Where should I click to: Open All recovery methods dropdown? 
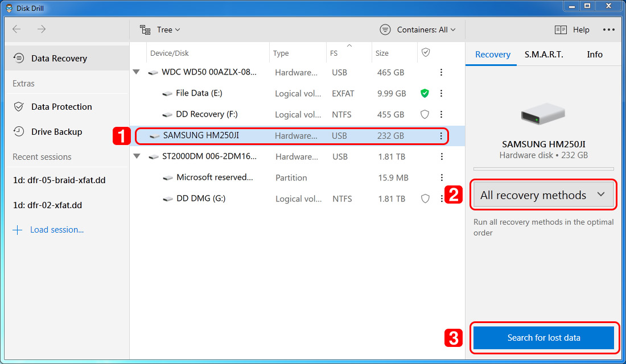coord(543,195)
